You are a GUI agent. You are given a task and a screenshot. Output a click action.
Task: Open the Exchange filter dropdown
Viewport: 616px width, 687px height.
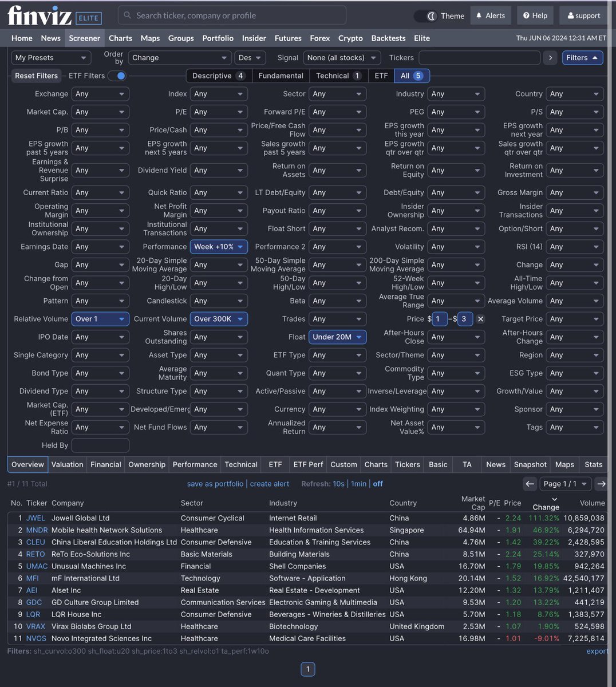click(100, 94)
